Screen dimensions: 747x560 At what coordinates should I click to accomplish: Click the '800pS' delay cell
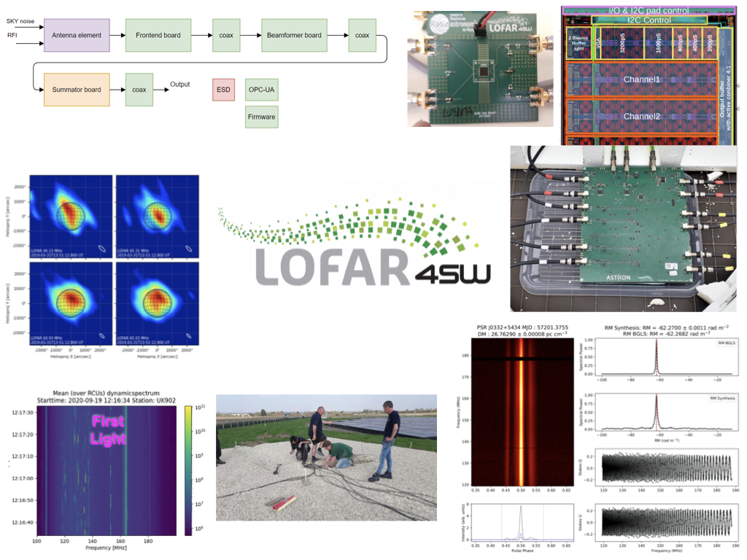pos(680,43)
